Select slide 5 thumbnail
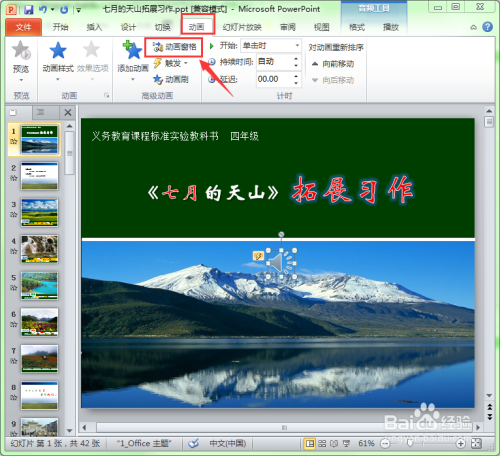 pyautogui.click(x=39, y=286)
